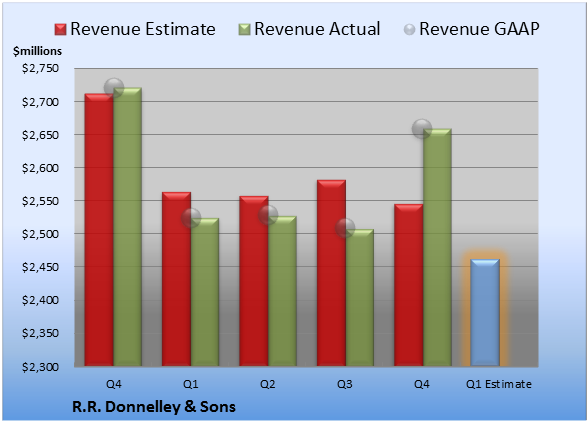The width and height of the screenshot is (588, 422).
Task: Select the 'Revenue GAAP' legend label
Action: pyautogui.click(x=480, y=29)
